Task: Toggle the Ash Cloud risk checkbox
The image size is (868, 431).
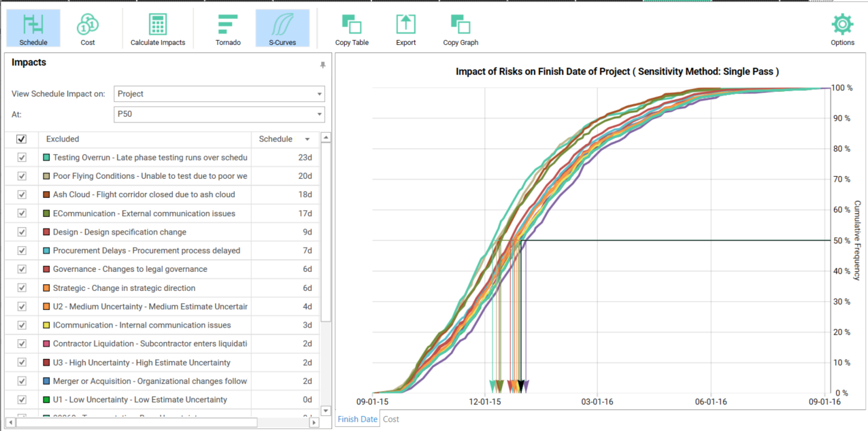Action: click(22, 194)
